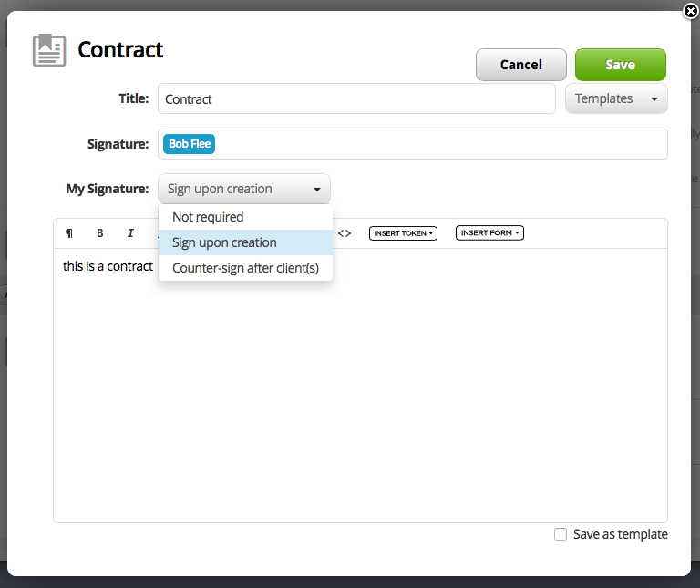The image size is (700, 588).
Task: Close the Contract dialog with X icon
Action: pyautogui.click(x=690, y=11)
